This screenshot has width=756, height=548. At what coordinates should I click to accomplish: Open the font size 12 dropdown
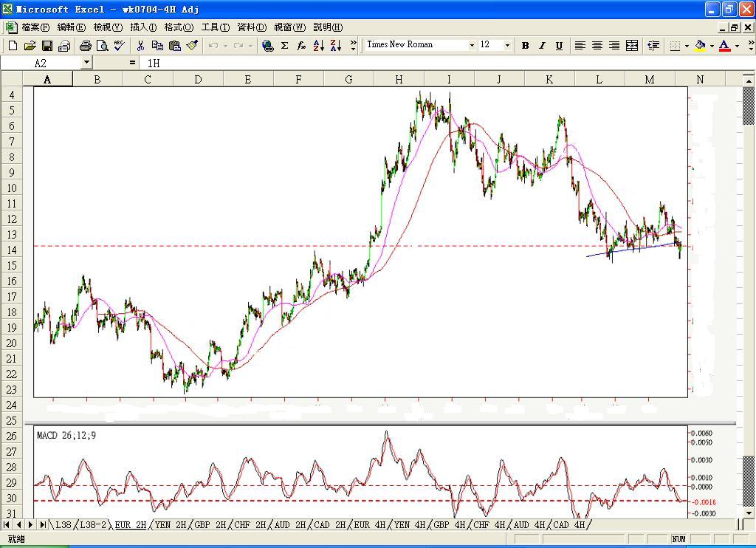tap(507, 46)
